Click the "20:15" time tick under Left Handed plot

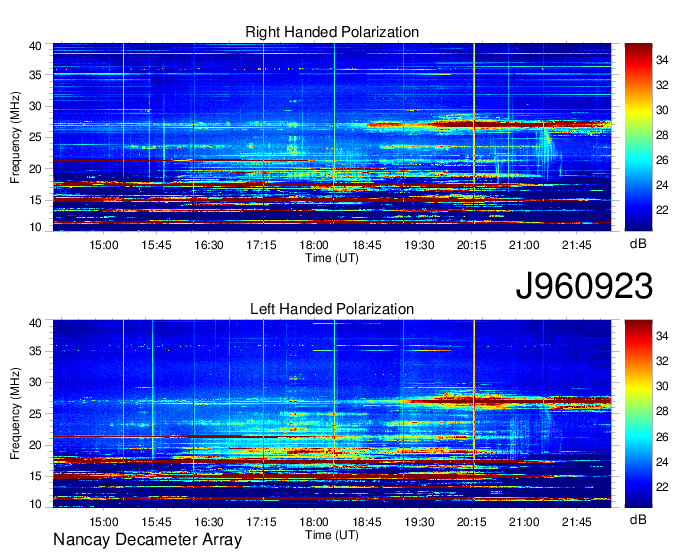click(472, 522)
